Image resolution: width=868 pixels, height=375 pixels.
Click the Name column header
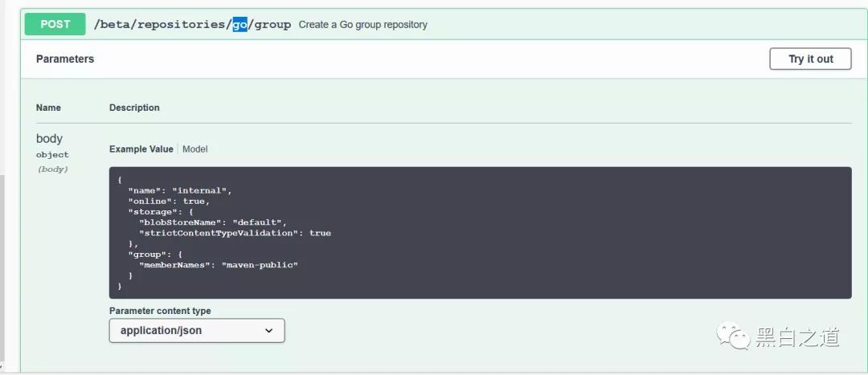click(x=48, y=108)
